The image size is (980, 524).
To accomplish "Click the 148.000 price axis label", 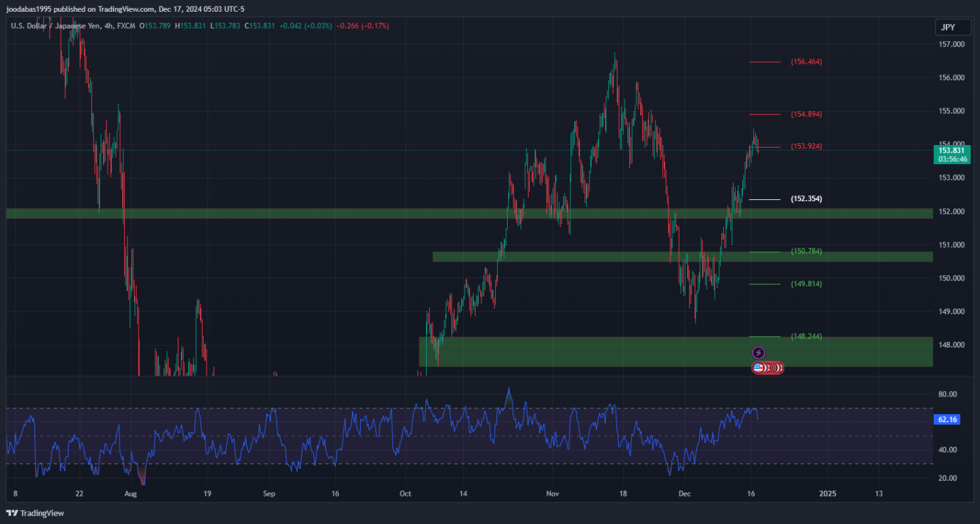I will click(951, 345).
